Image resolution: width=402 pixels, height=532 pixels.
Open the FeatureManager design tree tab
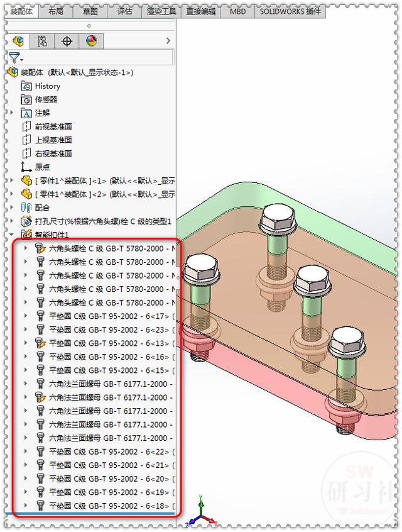[x=18, y=42]
